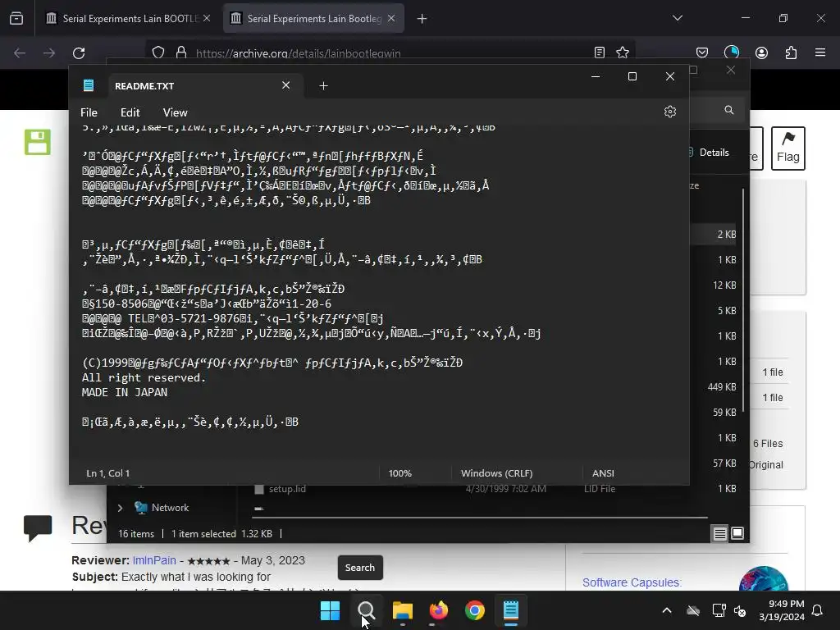Image resolution: width=840 pixels, height=630 pixels.
Task: Click ANSI encoding status entry
Action: (603, 473)
